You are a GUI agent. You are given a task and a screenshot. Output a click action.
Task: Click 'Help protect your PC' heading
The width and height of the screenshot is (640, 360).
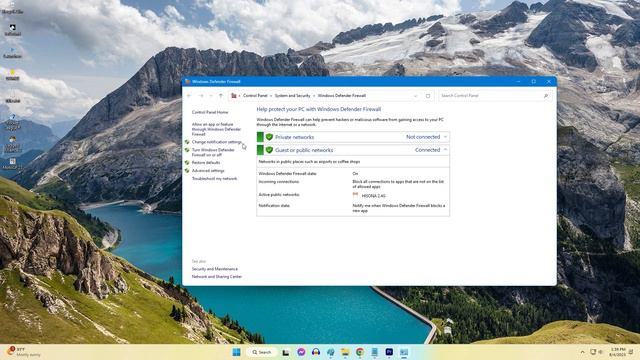pos(319,109)
